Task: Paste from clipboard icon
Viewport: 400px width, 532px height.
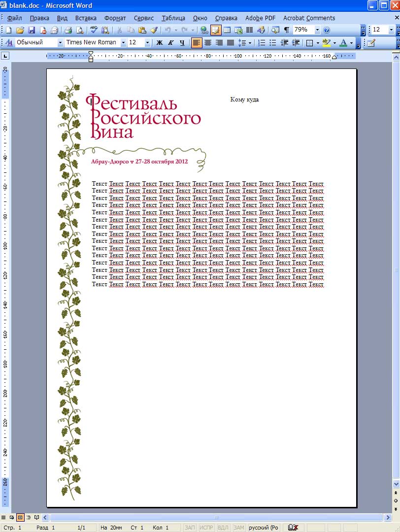Action: (142, 30)
